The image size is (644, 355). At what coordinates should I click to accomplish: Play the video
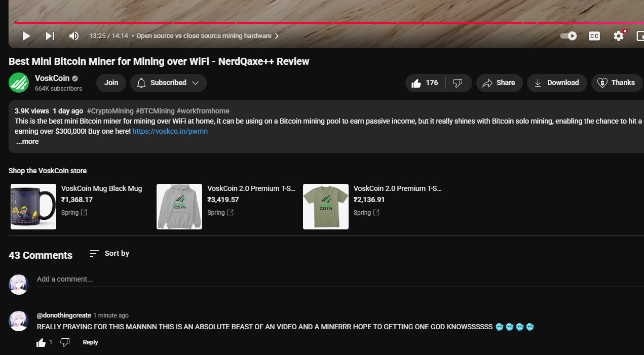[x=26, y=36]
